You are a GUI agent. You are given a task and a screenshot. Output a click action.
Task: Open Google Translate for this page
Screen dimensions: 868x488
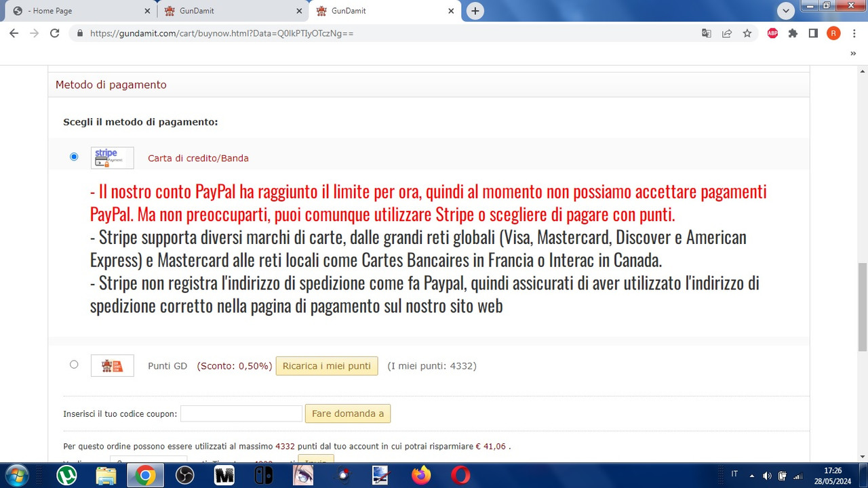[x=707, y=33]
